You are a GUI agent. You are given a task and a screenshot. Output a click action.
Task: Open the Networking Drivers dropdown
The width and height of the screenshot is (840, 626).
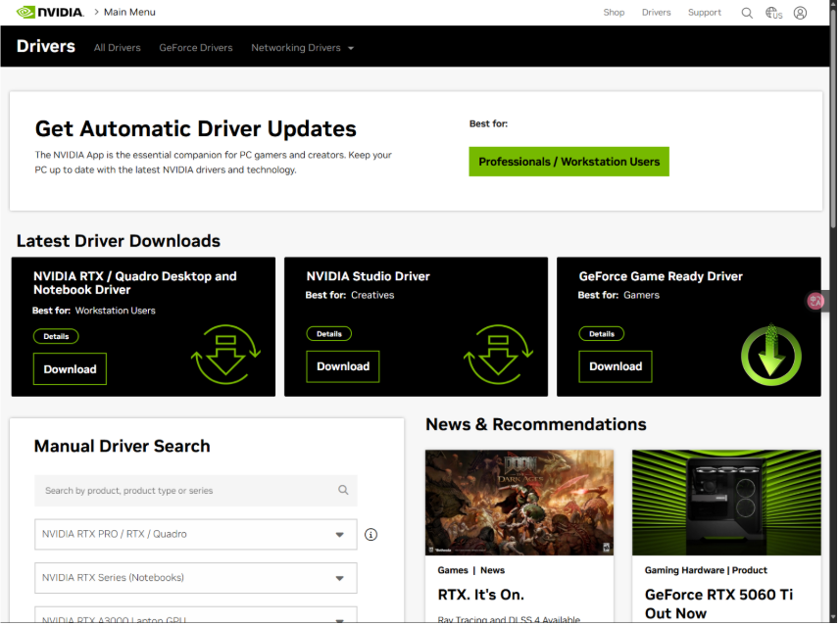[x=302, y=46]
